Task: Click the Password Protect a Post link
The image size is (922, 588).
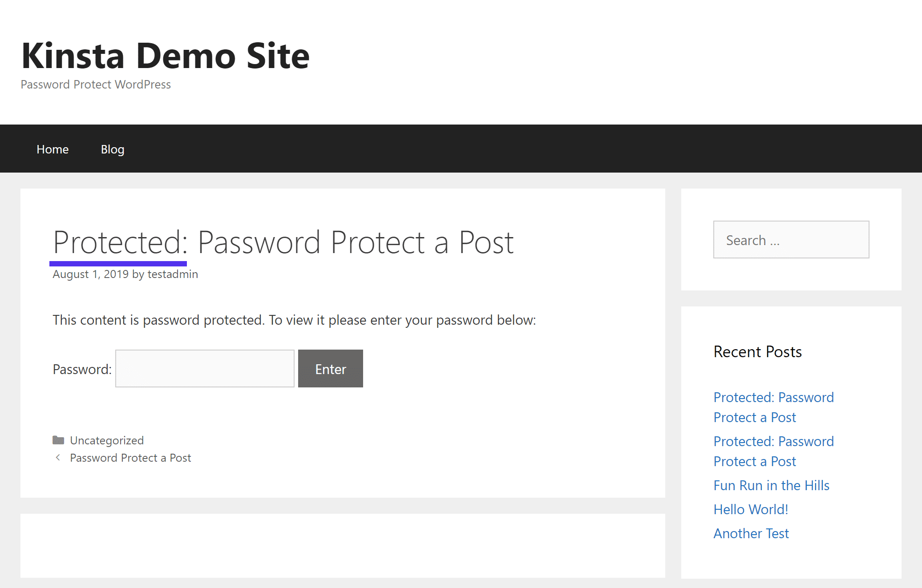Action: [130, 458]
